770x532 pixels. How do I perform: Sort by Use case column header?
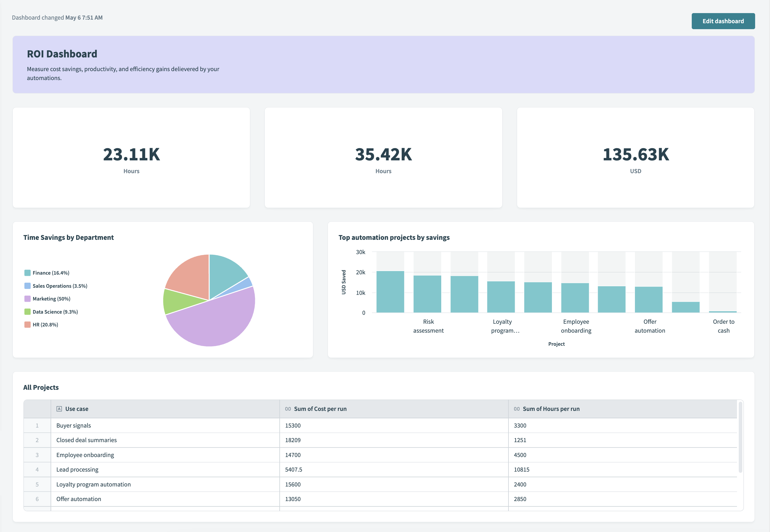(77, 409)
